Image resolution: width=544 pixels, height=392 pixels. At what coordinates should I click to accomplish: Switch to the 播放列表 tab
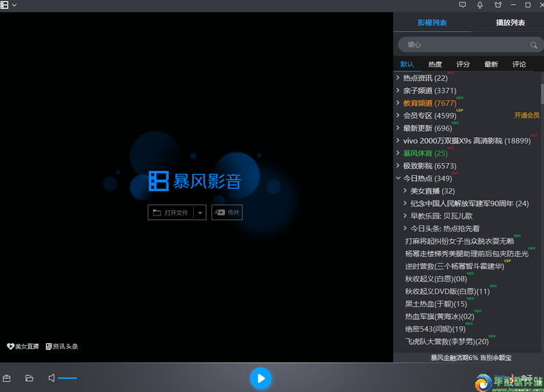pyautogui.click(x=510, y=22)
